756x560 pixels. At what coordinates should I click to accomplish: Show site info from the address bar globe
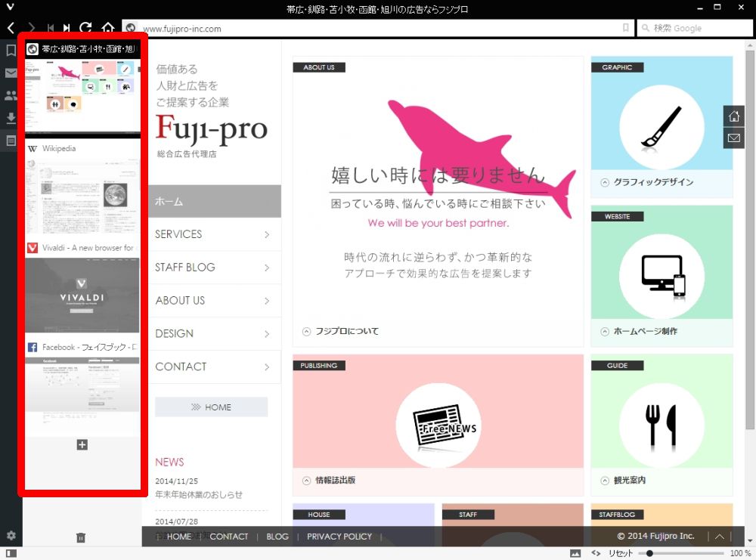131,29
